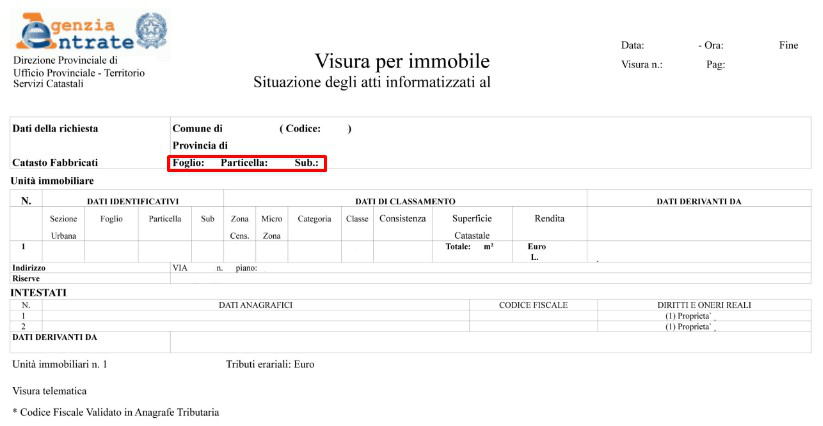Viewport: 823px width, 426px height.
Task: Click the 'L.' text under Euro
Action: point(534,257)
